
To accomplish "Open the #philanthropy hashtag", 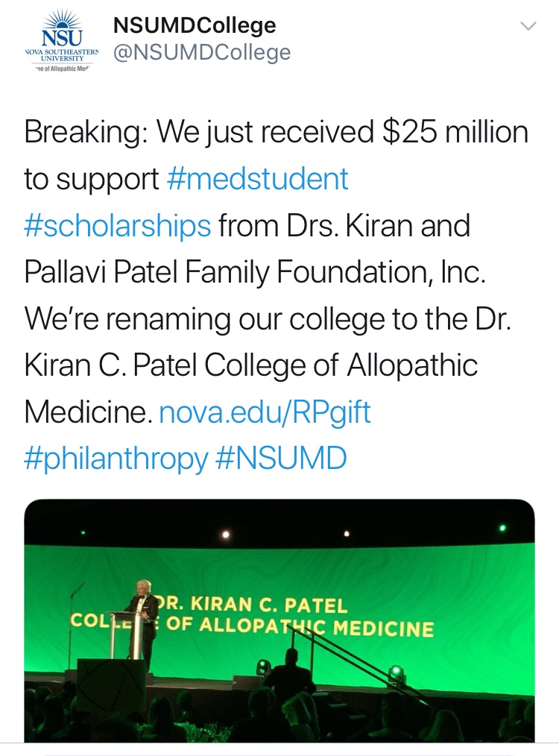I will pos(116,459).
